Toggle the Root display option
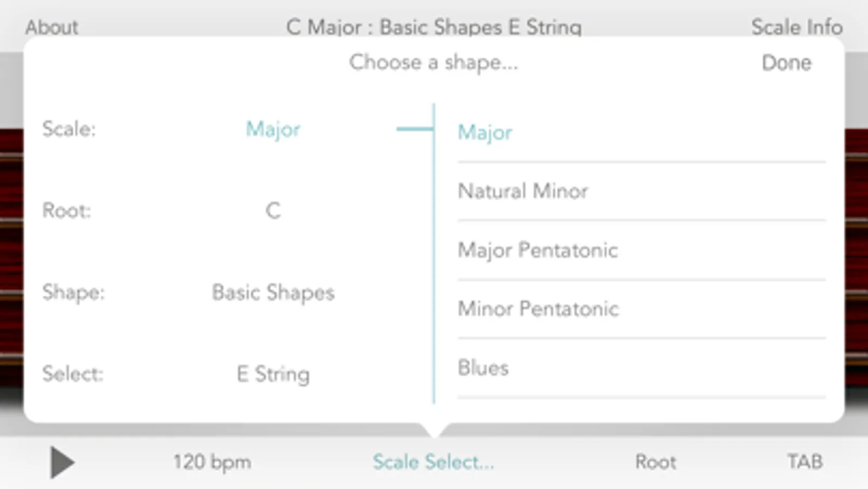Image resolution: width=868 pixels, height=489 pixels. 655,462
